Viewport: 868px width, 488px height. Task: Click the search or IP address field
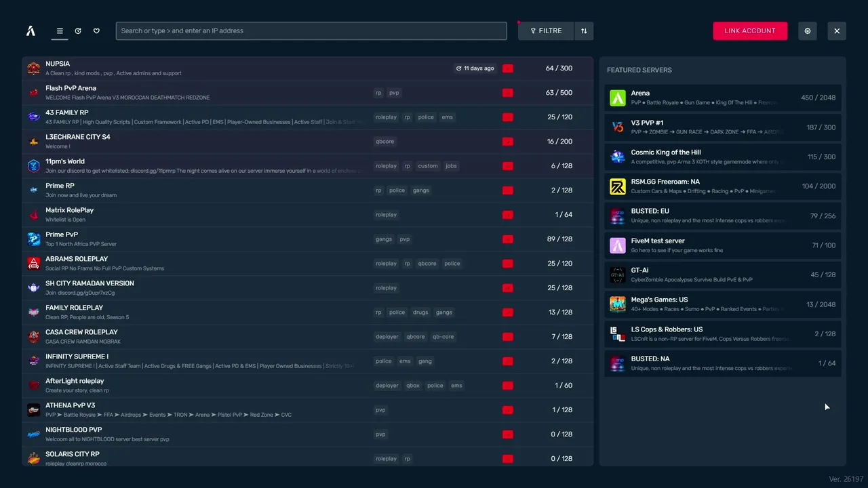[x=311, y=30]
